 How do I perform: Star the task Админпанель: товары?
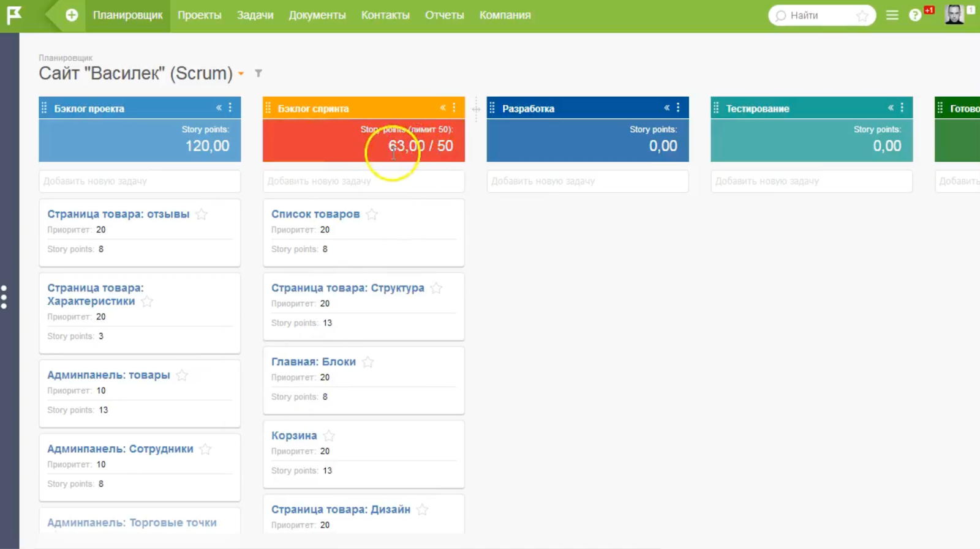[x=182, y=375]
